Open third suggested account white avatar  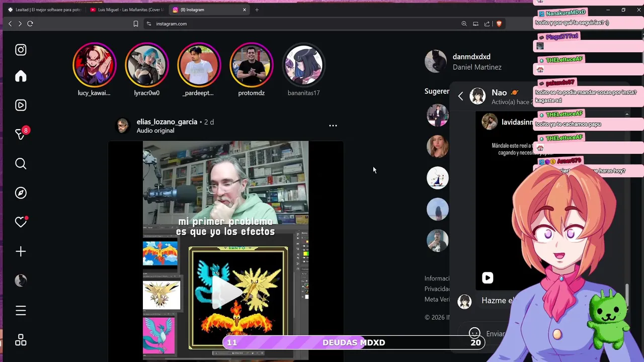click(437, 177)
